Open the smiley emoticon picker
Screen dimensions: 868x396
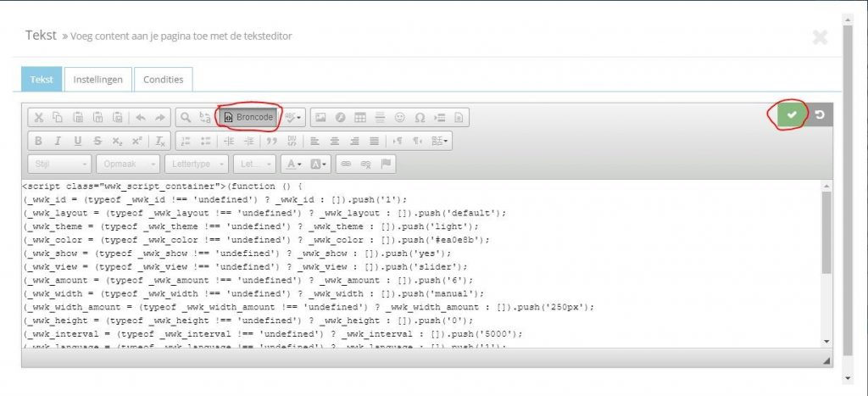pos(399,117)
